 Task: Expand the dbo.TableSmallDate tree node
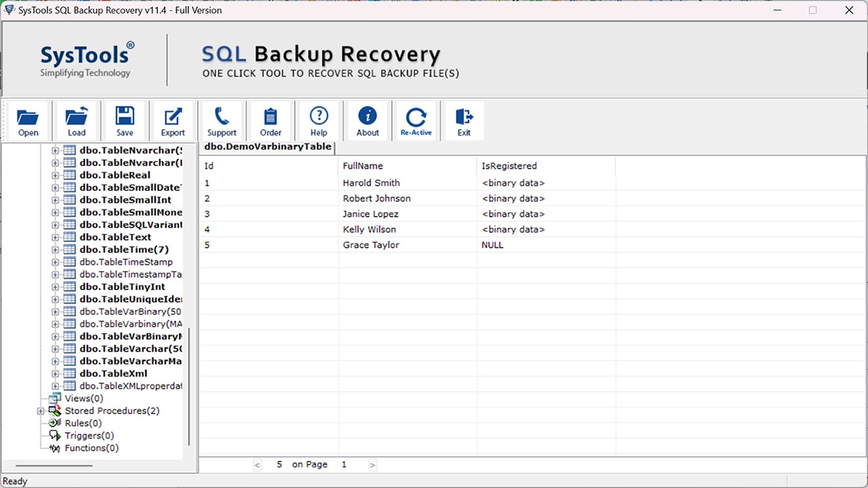pos(56,188)
